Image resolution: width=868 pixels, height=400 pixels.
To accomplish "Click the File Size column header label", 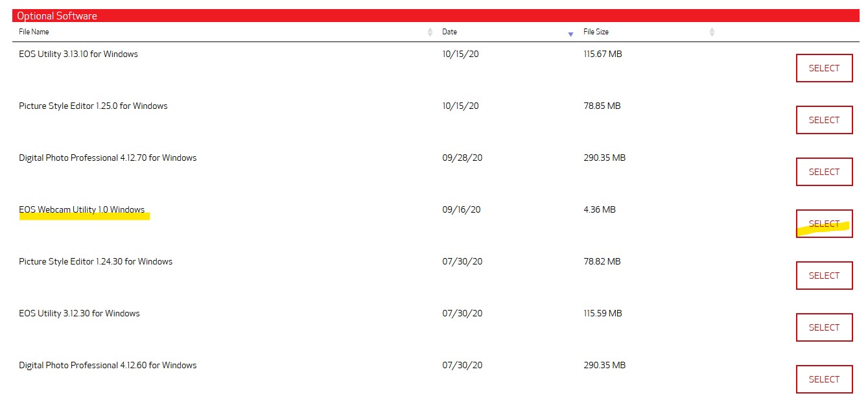I will (596, 32).
